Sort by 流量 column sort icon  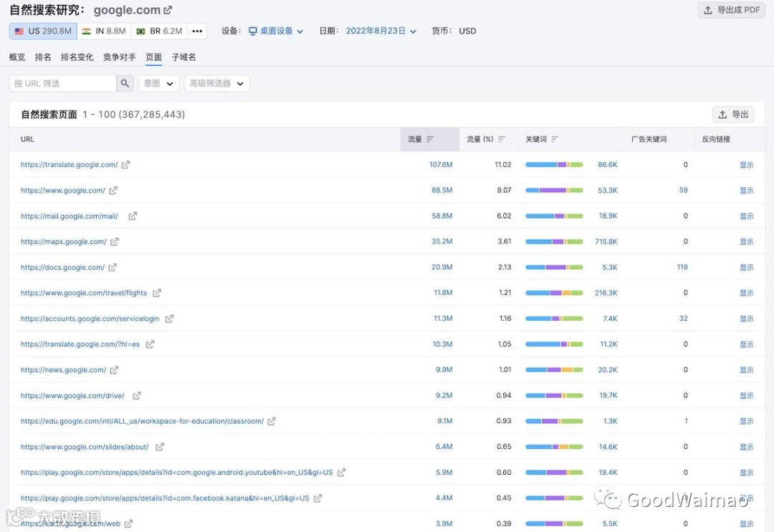pyautogui.click(x=431, y=139)
